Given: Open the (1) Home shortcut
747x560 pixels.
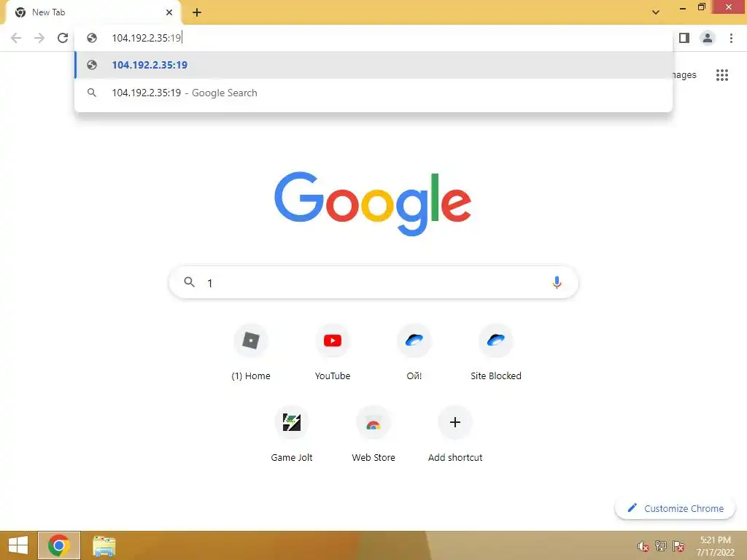Looking at the screenshot, I should [251, 351].
